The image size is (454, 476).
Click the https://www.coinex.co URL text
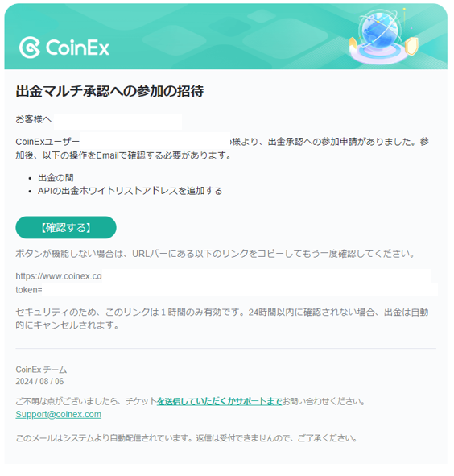pyautogui.click(x=59, y=276)
